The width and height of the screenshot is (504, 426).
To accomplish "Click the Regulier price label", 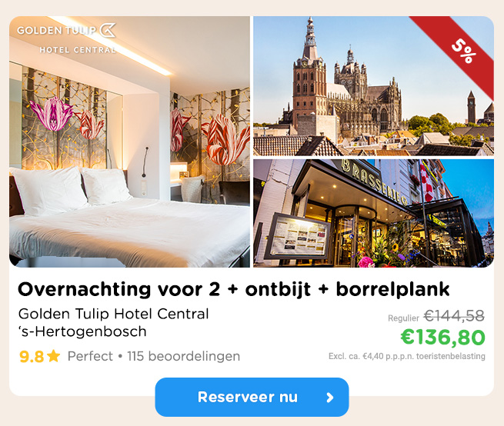I will (x=403, y=318).
